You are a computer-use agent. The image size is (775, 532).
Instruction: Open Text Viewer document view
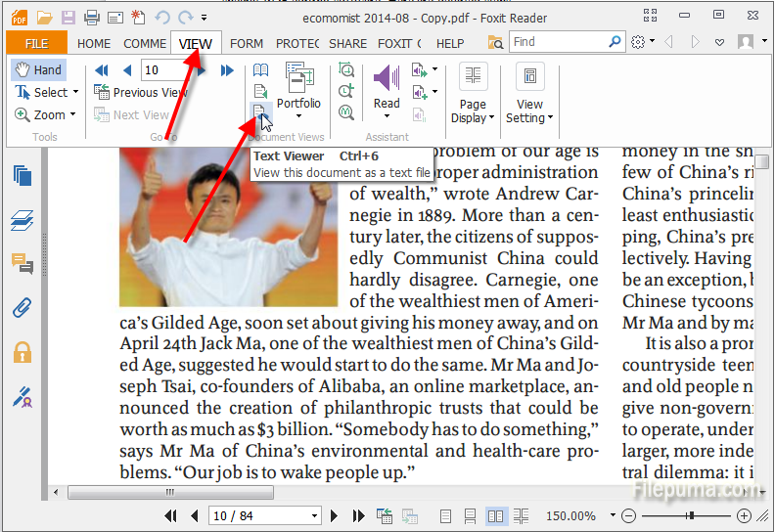[260, 112]
